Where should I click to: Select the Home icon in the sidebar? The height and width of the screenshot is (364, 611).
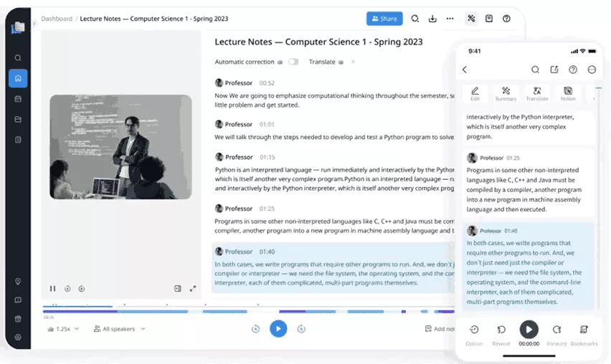[x=18, y=78]
